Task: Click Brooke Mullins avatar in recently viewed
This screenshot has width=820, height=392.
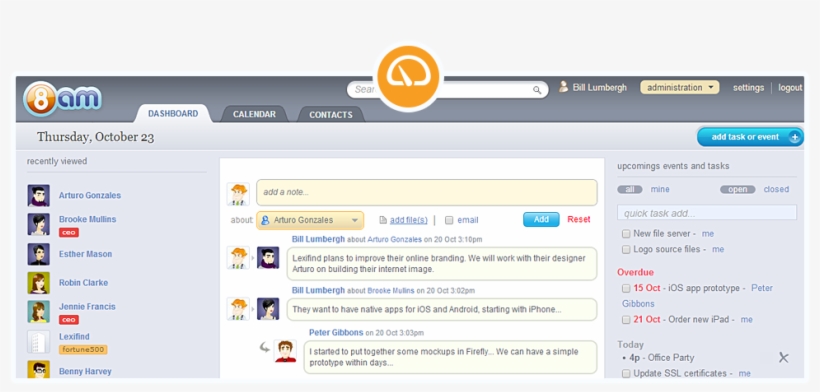Action: pos(39,224)
